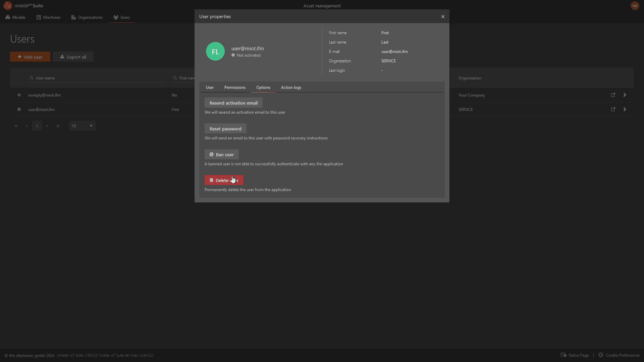The image size is (644, 362).
Task: Close the User properties dialog
Action: [x=443, y=16]
